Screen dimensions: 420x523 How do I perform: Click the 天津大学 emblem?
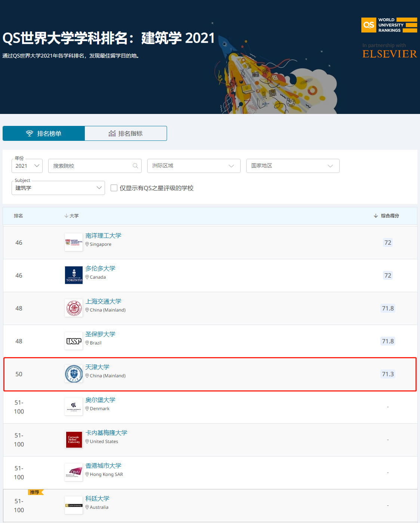tap(74, 374)
